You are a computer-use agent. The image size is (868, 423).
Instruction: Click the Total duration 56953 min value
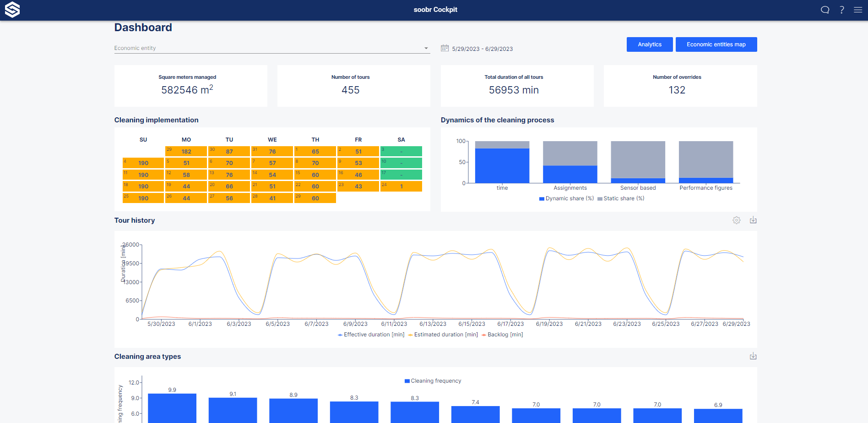[514, 90]
